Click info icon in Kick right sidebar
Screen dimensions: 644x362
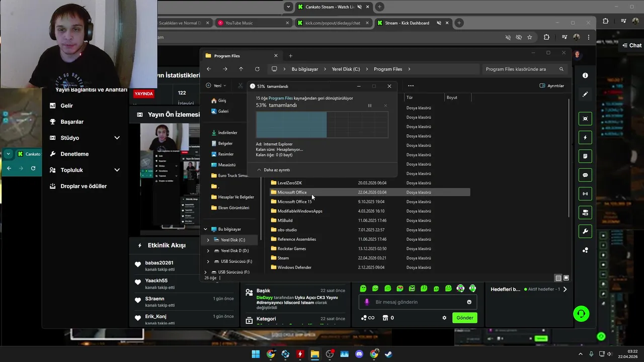(585, 75)
